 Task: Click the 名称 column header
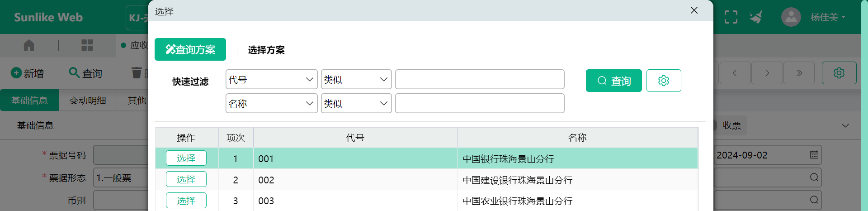578,138
